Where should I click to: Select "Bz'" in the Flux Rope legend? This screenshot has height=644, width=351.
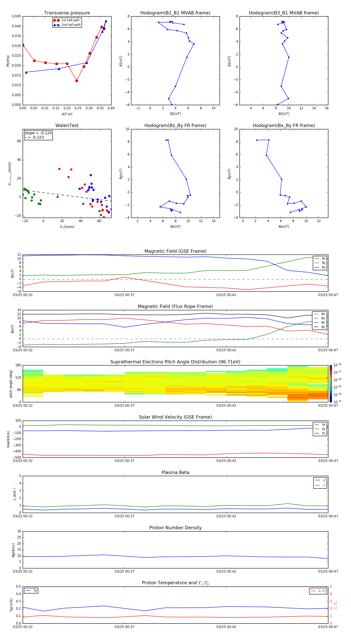coord(320,323)
